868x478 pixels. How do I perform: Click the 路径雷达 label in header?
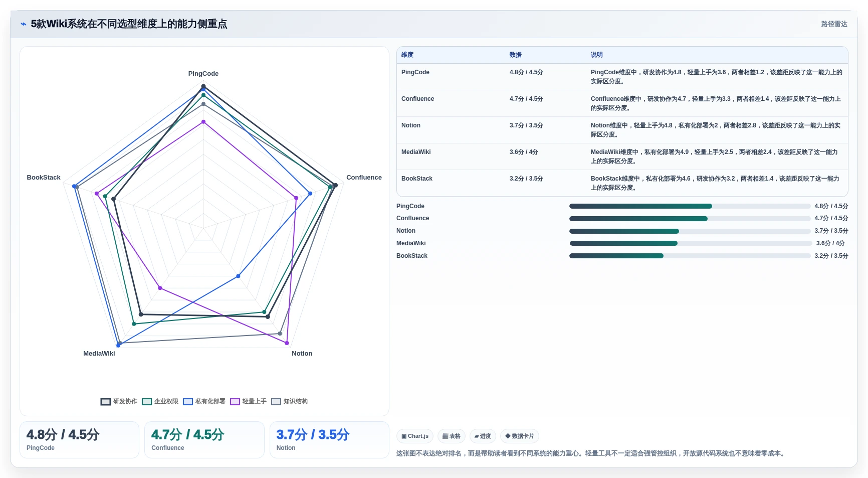pyautogui.click(x=834, y=24)
